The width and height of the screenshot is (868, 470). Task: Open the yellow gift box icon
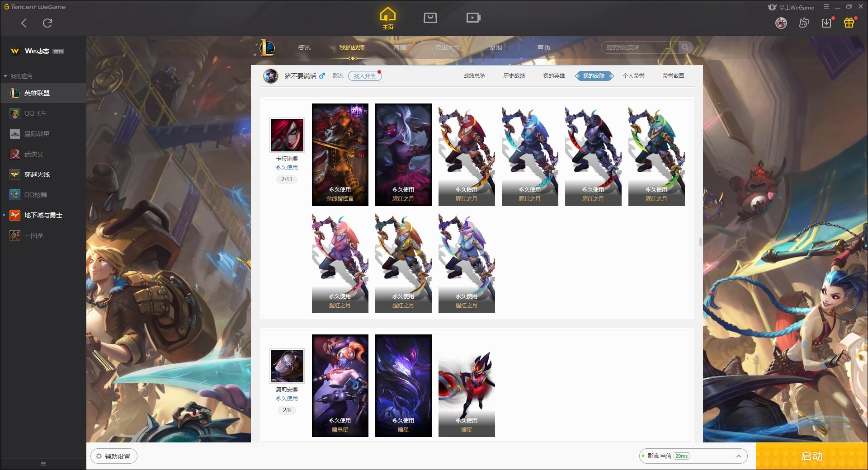point(849,23)
